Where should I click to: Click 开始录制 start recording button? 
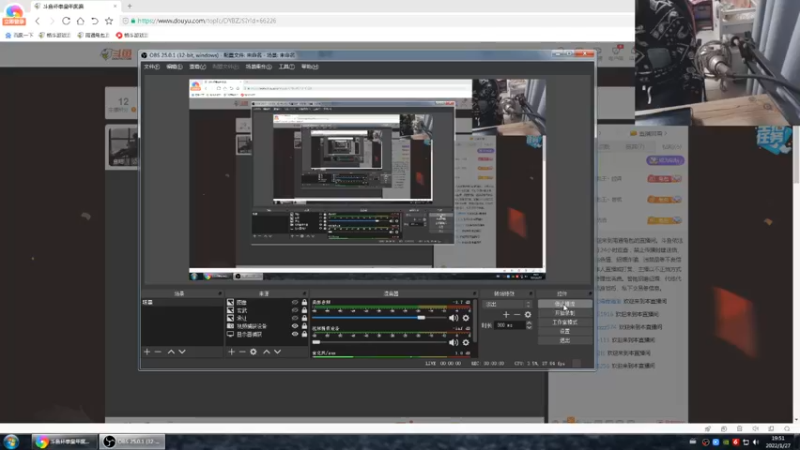tap(565, 313)
